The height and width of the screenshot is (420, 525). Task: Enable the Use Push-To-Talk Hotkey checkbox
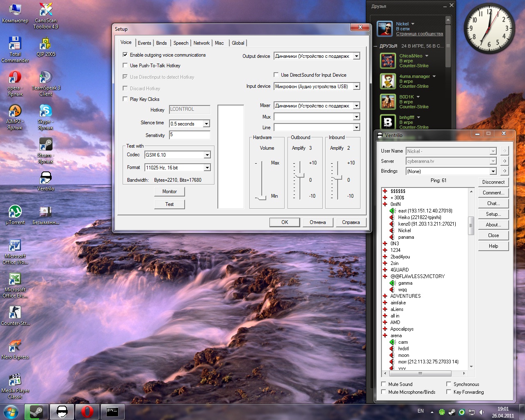pyautogui.click(x=125, y=66)
